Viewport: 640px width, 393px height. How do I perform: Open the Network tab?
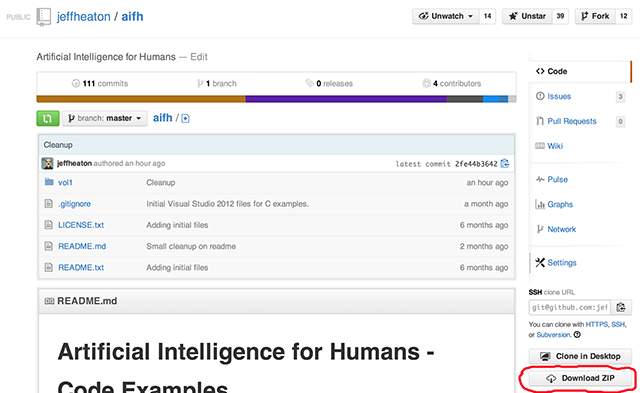tap(562, 229)
